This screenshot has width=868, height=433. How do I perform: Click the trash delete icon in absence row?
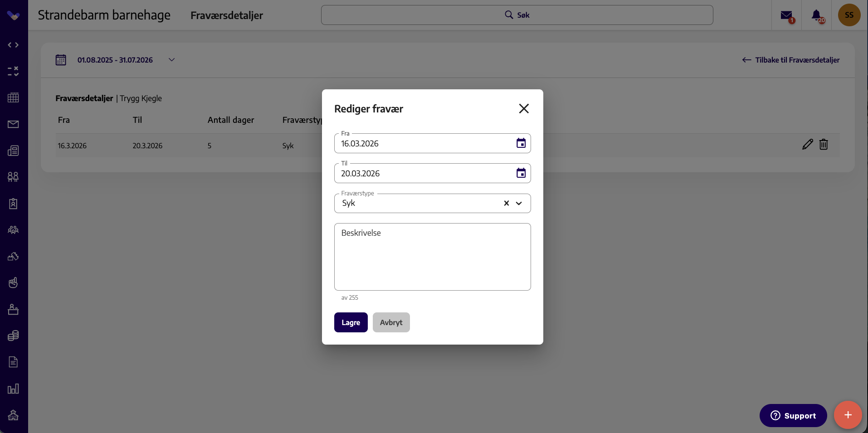[x=824, y=145]
